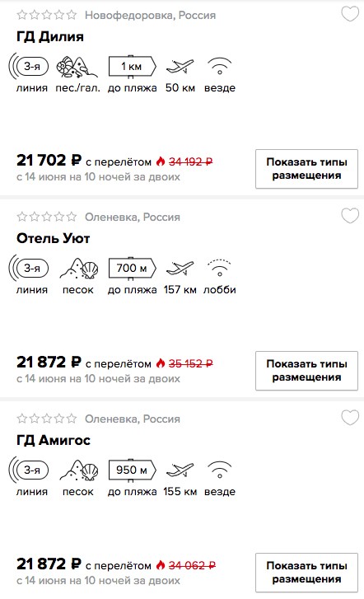Screen dimensions: 364x599
Task: Click the star rating of Отель Уют
Action: 47,217
